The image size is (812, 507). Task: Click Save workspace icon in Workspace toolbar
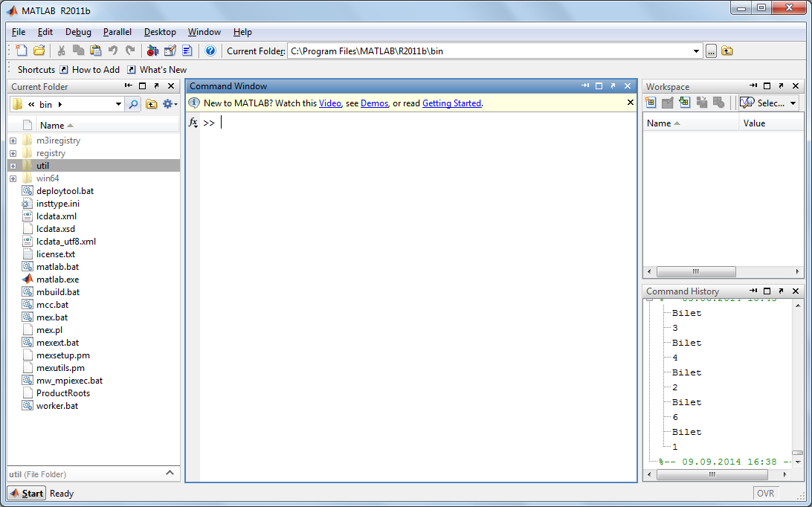[702, 103]
